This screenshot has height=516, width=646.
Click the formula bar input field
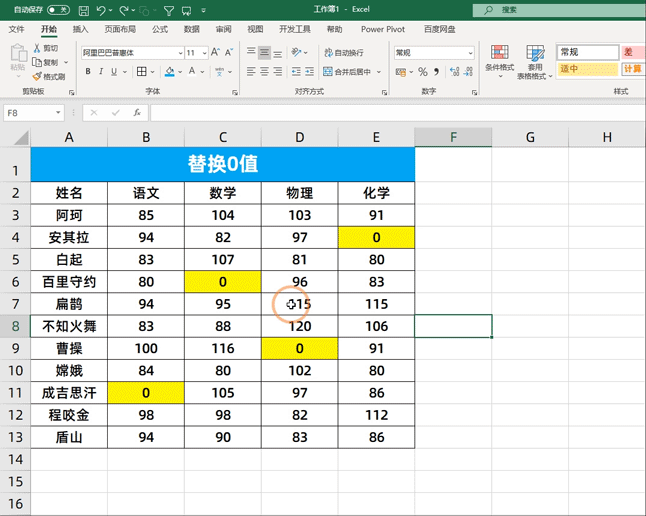[x=398, y=113]
